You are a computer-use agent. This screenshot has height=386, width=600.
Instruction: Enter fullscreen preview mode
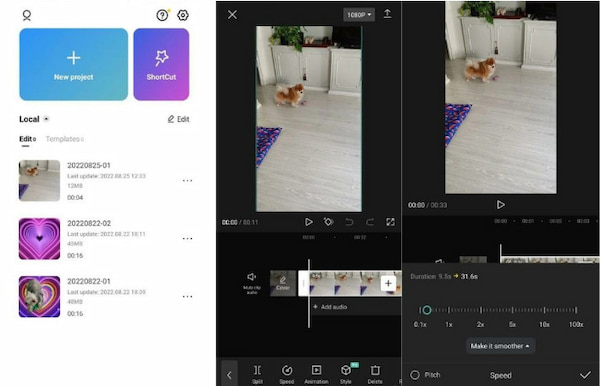coord(390,222)
